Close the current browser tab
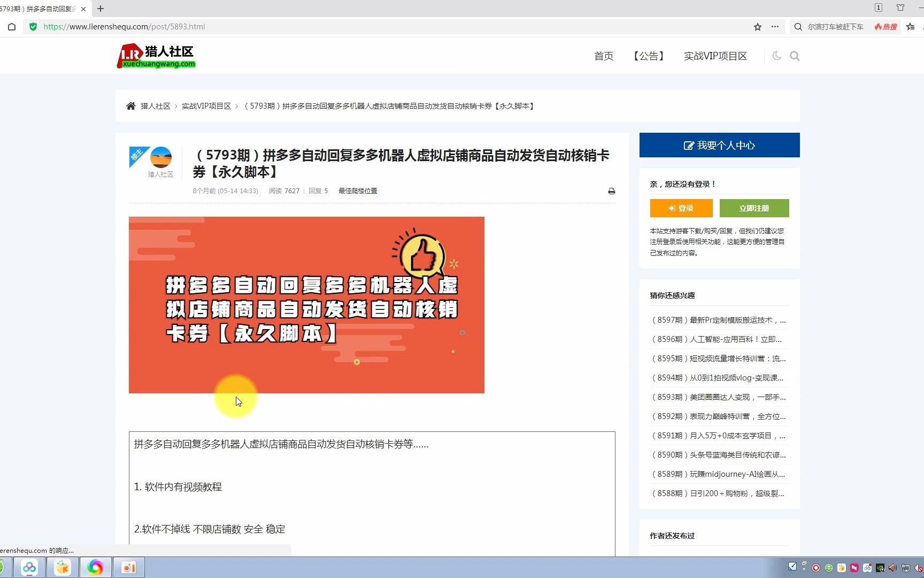924x578 pixels. [x=83, y=9]
